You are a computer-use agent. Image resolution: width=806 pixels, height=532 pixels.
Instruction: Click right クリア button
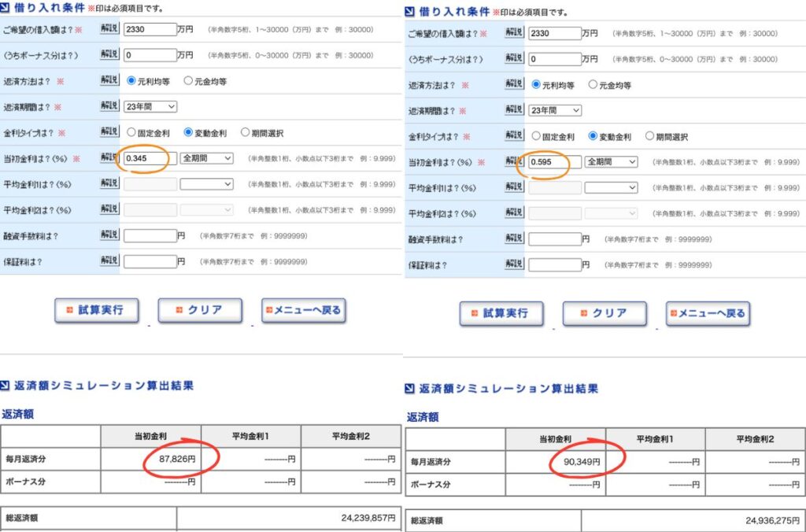tap(604, 313)
